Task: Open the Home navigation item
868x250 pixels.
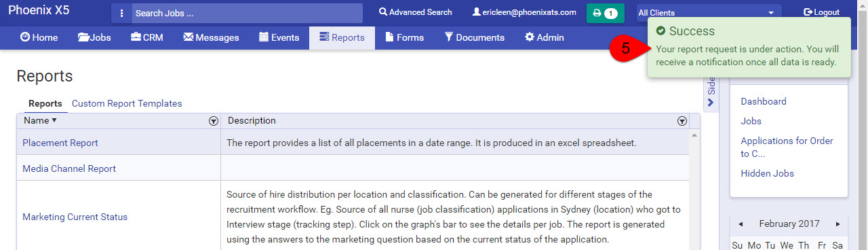Action: tap(39, 37)
